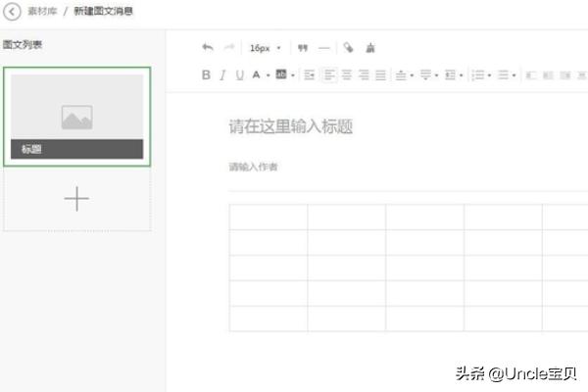Open the background color dropdown arrow

(293, 75)
